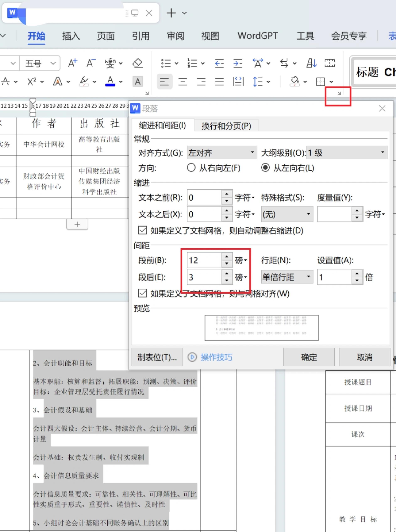The height and width of the screenshot is (532, 396).
Task: Select the center alignment icon
Action: pyautogui.click(x=183, y=82)
